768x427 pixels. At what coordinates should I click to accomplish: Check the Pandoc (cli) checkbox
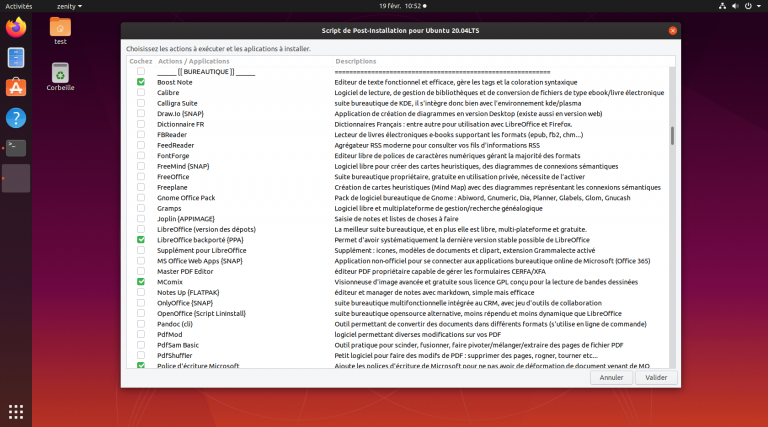[141, 324]
